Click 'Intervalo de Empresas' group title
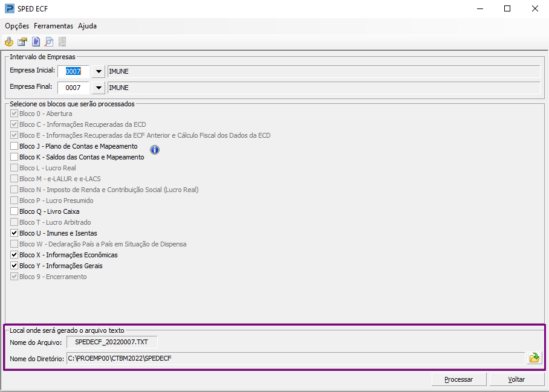This screenshot has height=392, width=549. [42, 57]
